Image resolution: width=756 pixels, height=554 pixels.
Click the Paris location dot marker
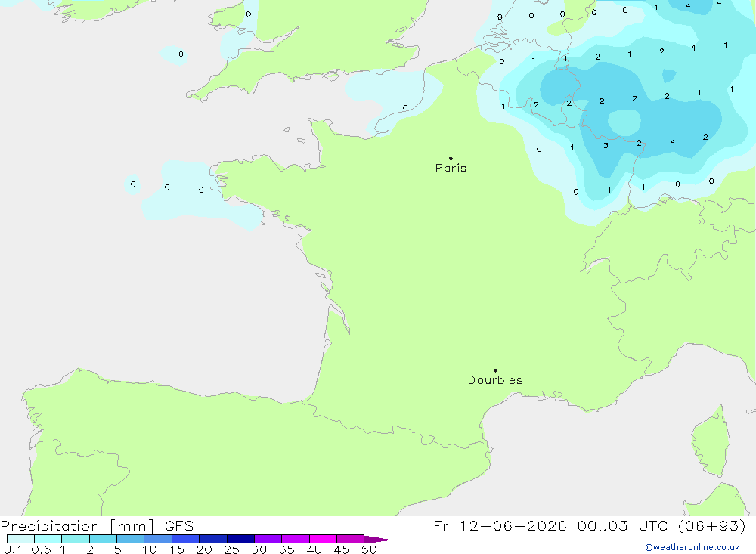click(x=451, y=158)
